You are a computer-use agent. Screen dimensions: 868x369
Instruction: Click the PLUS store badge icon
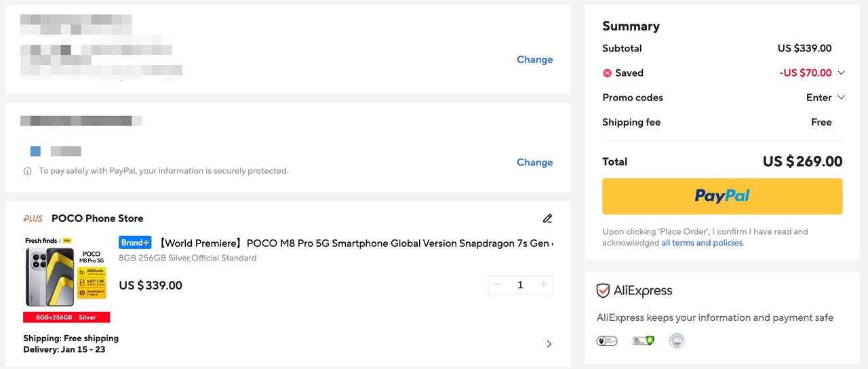pos(33,218)
